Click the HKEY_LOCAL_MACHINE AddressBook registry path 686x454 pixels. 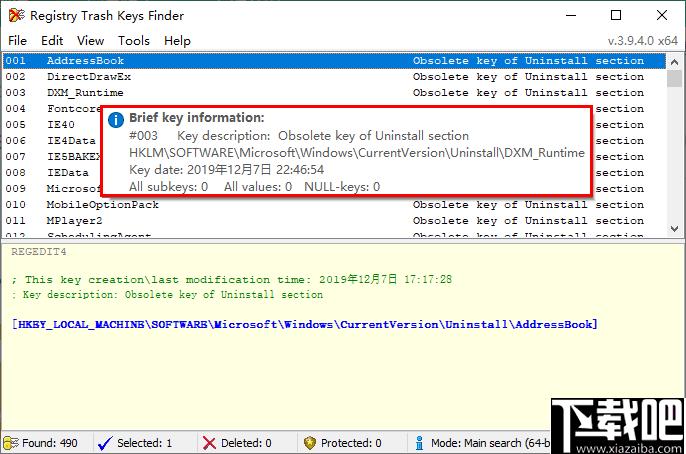304,325
